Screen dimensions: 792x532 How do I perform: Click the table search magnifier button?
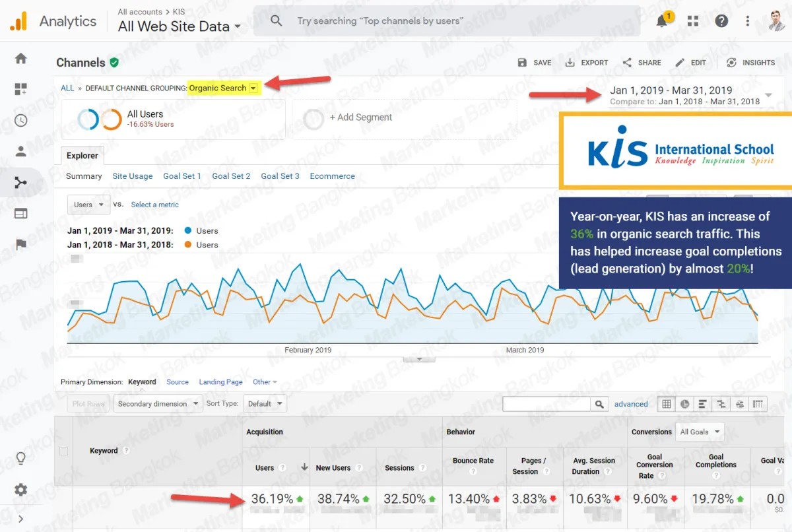point(600,404)
